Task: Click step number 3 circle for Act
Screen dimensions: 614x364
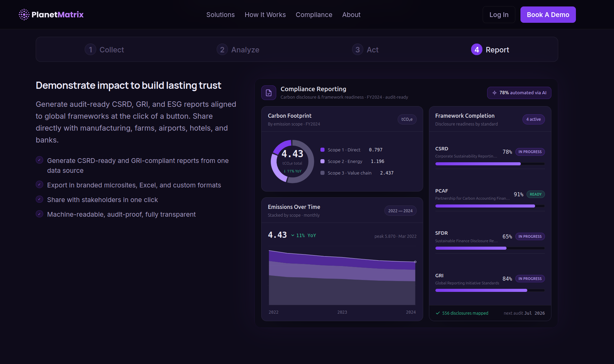Action: [358, 50]
